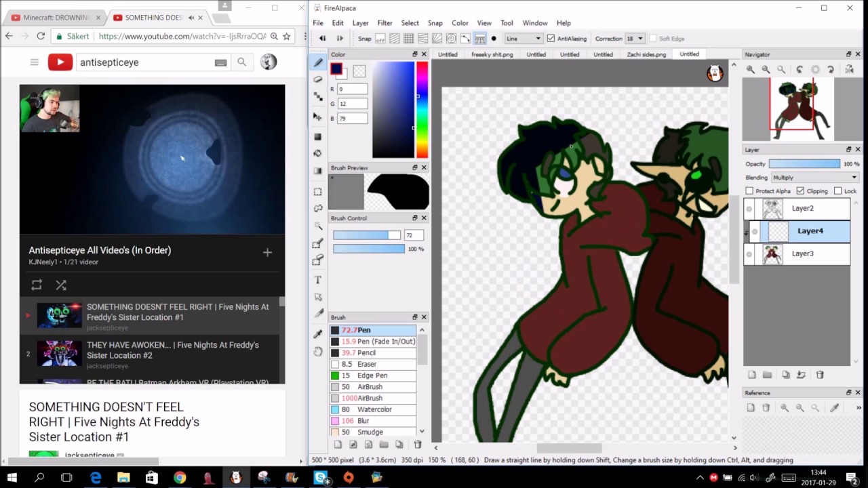Select the Eraser tool in the toolbox
Screen dimensions: 868x488
(x=318, y=79)
